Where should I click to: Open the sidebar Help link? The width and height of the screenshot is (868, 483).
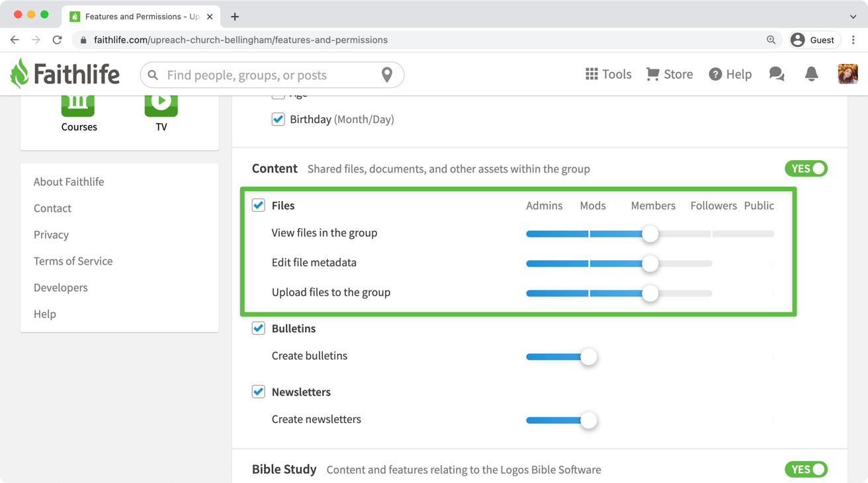pyautogui.click(x=44, y=314)
